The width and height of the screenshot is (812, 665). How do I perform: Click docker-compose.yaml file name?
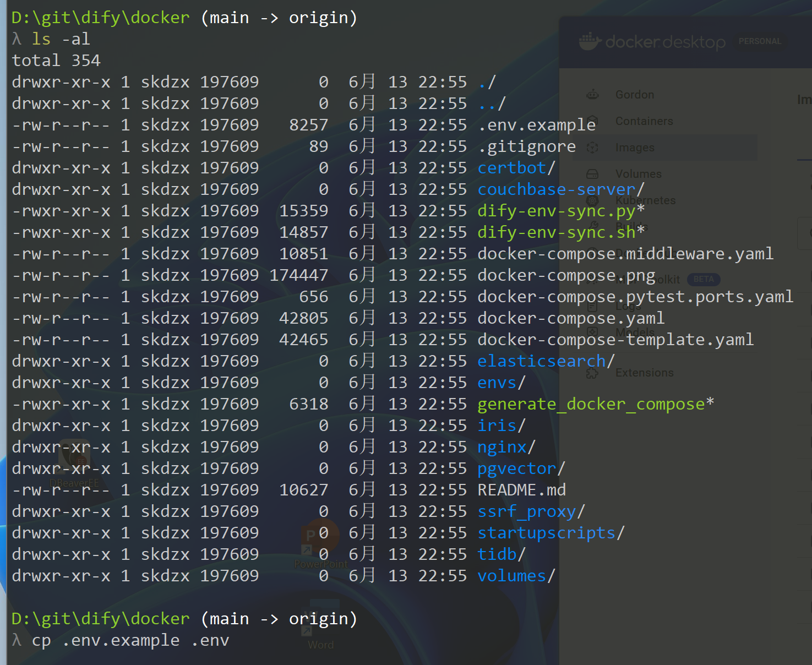tap(571, 318)
